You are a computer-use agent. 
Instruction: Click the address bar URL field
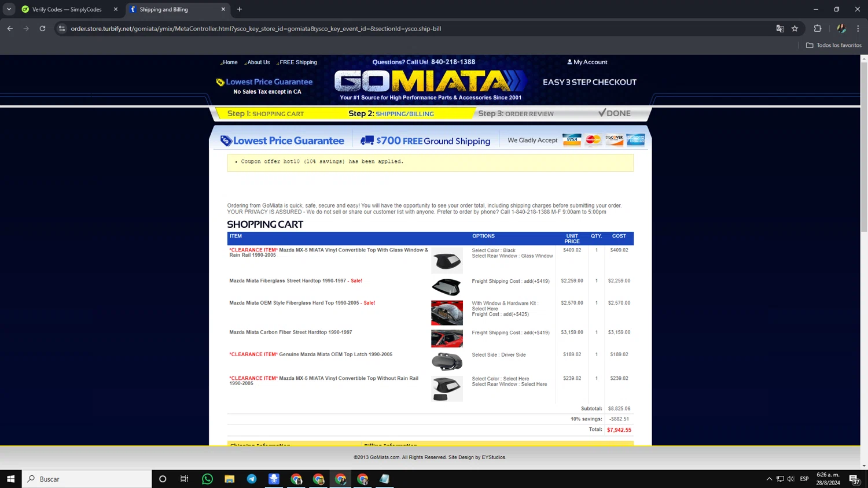point(417,28)
